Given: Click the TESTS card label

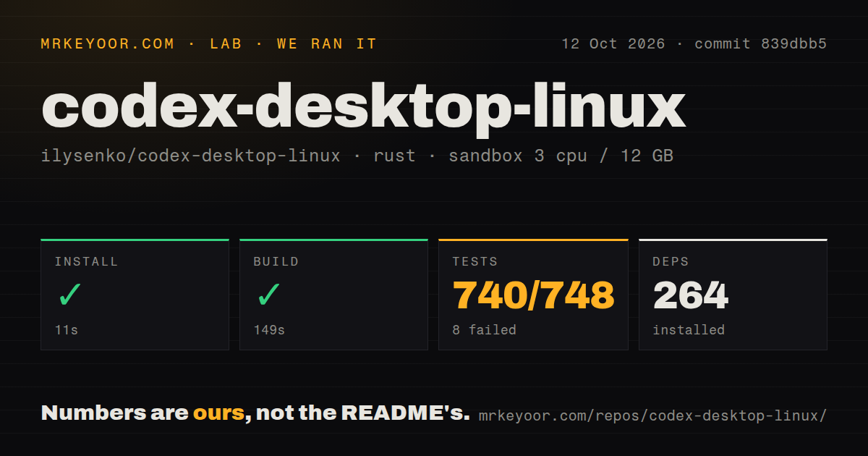Looking at the screenshot, I should click(x=475, y=261).
